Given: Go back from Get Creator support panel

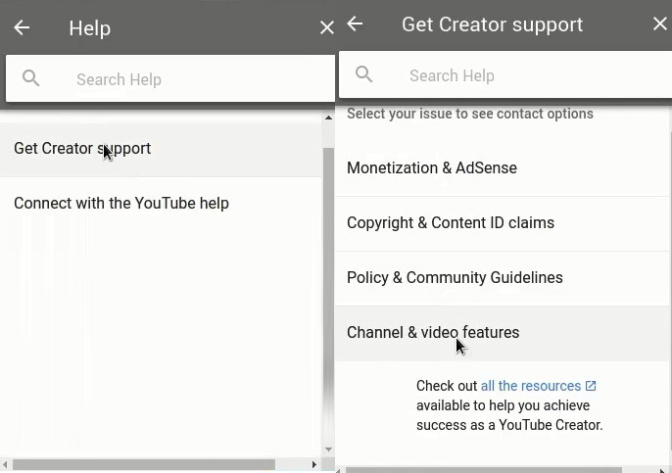Looking at the screenshot, I should [355, 24].
